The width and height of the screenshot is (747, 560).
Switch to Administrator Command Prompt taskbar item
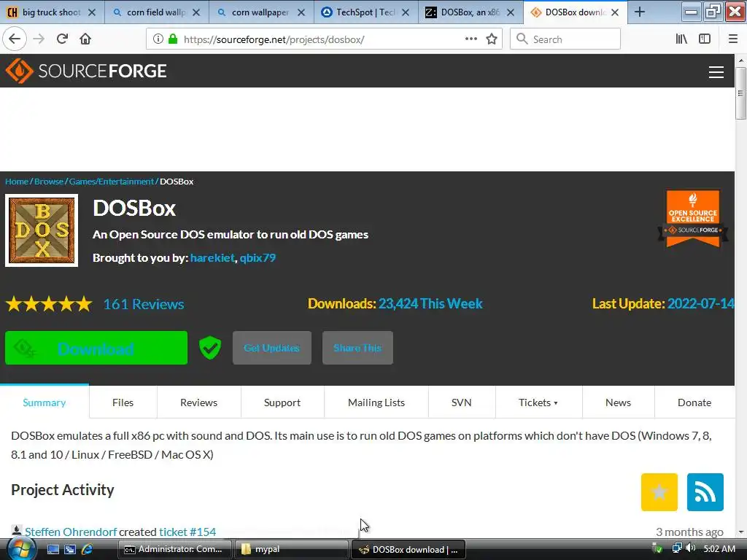(x=174, y=549)
